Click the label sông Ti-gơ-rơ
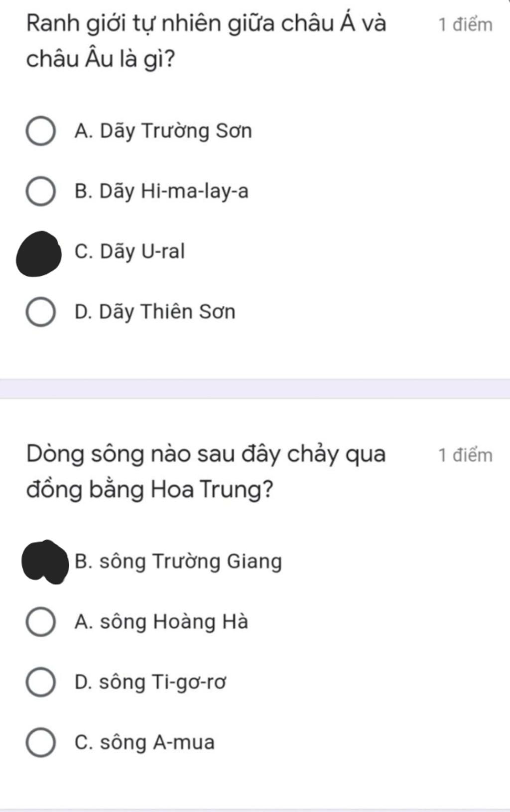Image resolution: width=510 pixels, height=812 pixels. [162, 682]
